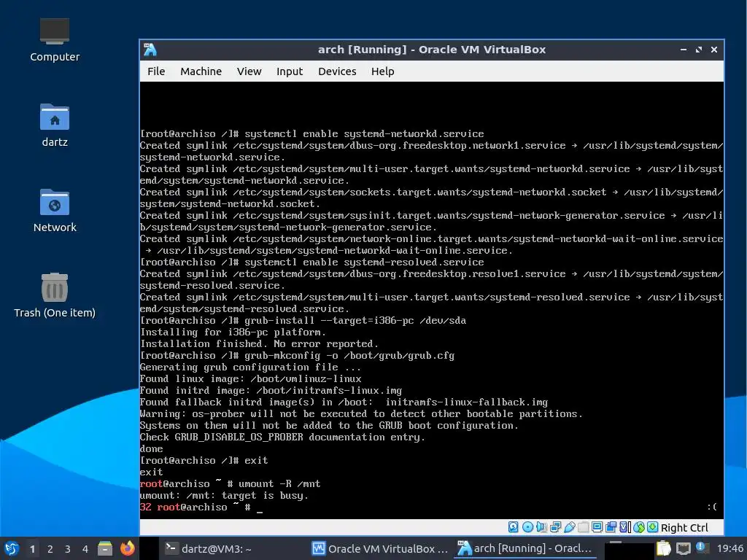Click the USB devices status icon
This screenshot has width=747, height=560.
tap(569, 526)
